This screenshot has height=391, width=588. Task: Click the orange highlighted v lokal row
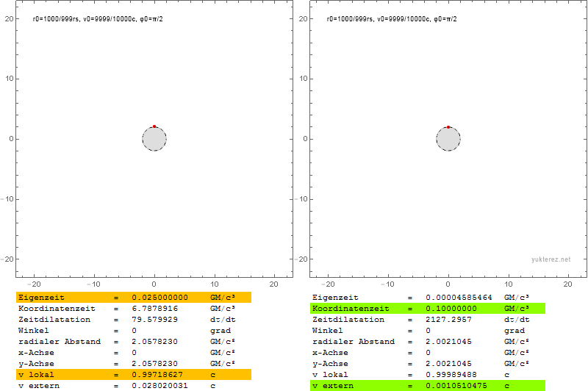click(x=134, y=375)
